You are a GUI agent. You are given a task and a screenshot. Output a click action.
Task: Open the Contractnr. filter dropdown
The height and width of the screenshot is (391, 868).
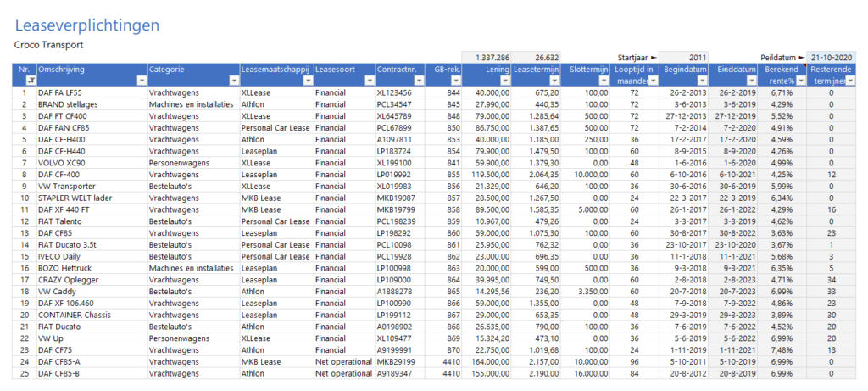tap(421, 80)
